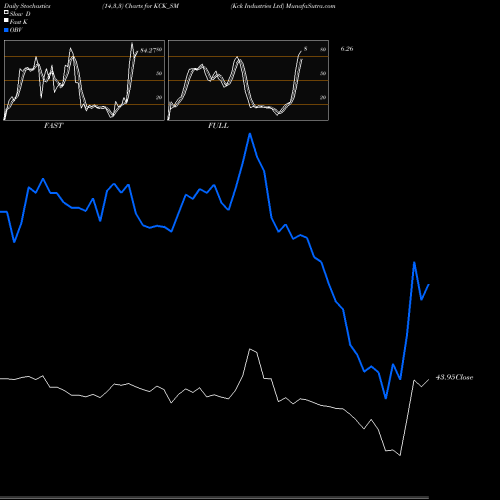Open the FAST stochastic chart thumbnail
Screen dimensions: 500x500
[84, 80]
